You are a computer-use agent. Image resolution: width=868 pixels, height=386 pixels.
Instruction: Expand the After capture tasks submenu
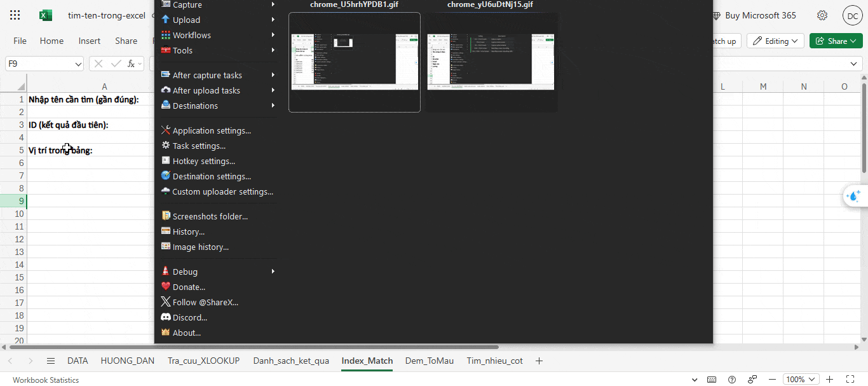tap(273, 75)
